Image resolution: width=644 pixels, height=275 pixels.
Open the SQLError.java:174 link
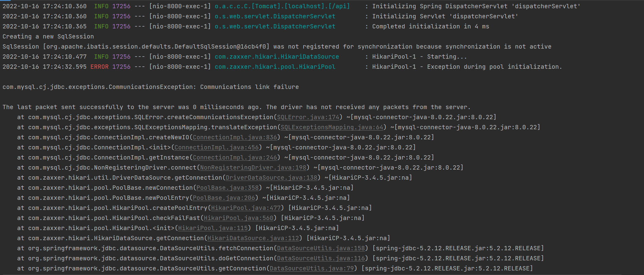click(x=308, y=117)
